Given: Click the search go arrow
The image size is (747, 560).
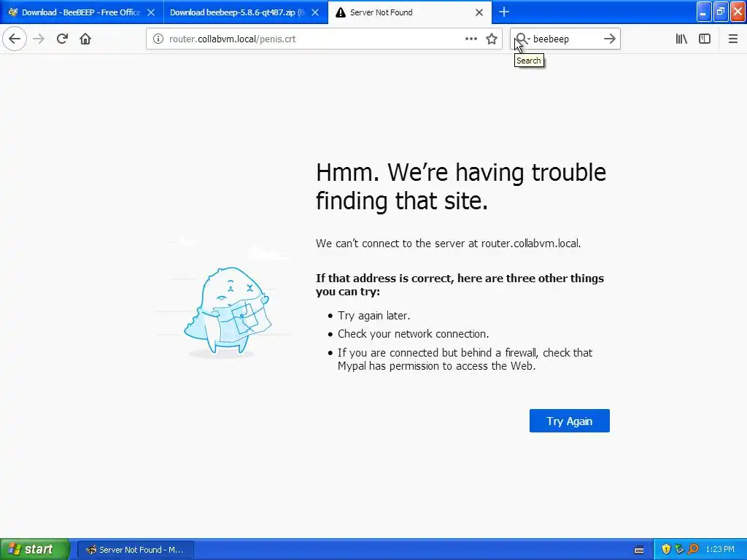Looking at the screenshot, I should 610,39.
